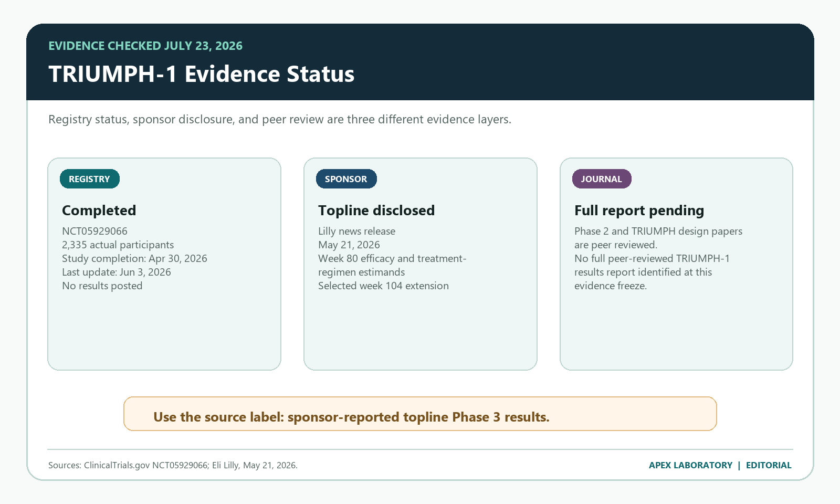
Task: Click 'No full peer-reviewed TRIUMPH-1' line
Action: (652, 258)
